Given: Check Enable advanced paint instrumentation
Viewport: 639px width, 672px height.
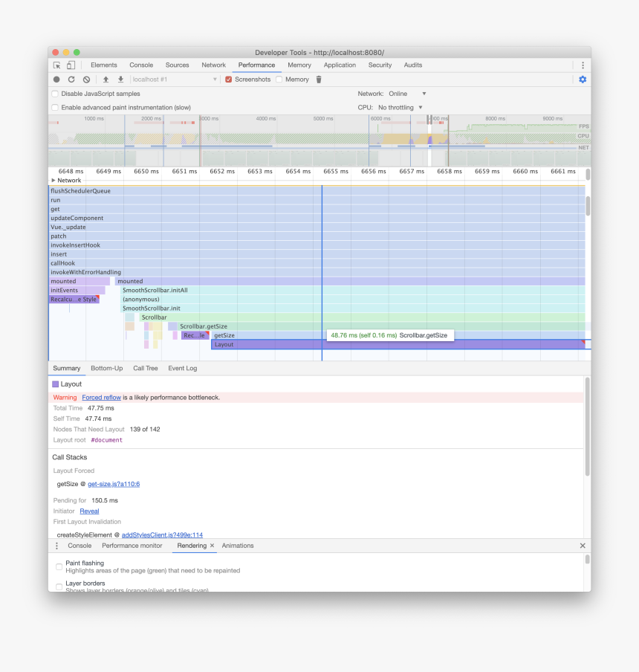Looking at the screenshot, I should pyautogui.click(x=55, y=108).
